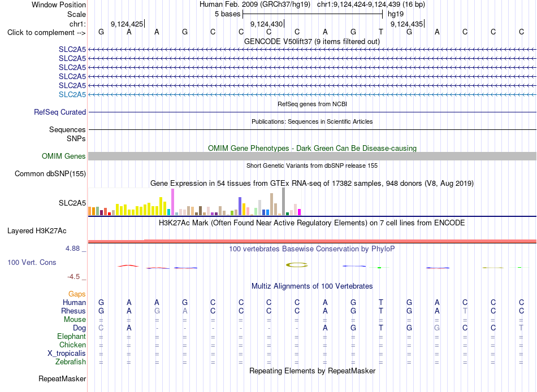Click the 4.88 PhyloP upper limit value
The width and height of the screenshot is (537, 392).
pyautogui.click(x=72, y=248)
